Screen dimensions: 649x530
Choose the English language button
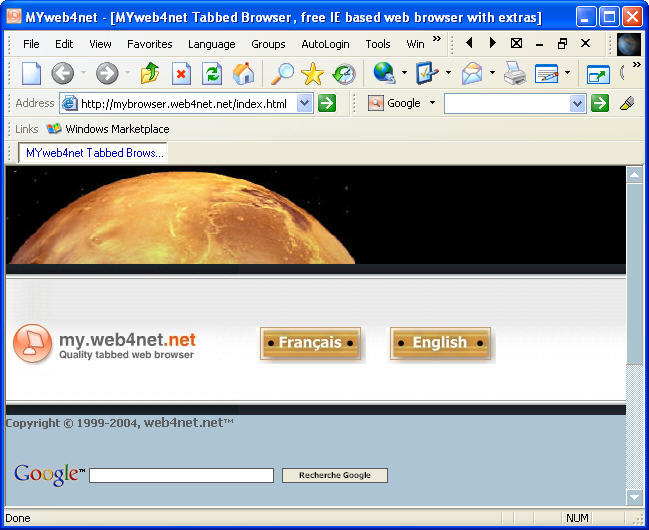point(440,343)
